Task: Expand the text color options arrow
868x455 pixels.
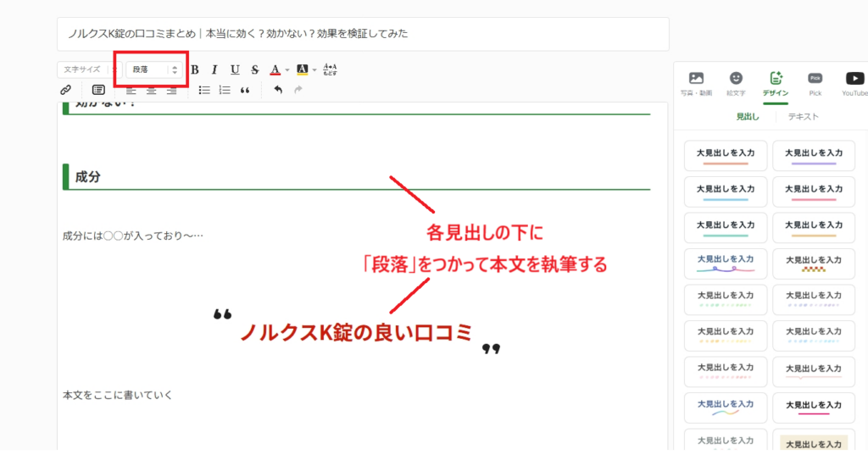Action: [x=287, y=69]
